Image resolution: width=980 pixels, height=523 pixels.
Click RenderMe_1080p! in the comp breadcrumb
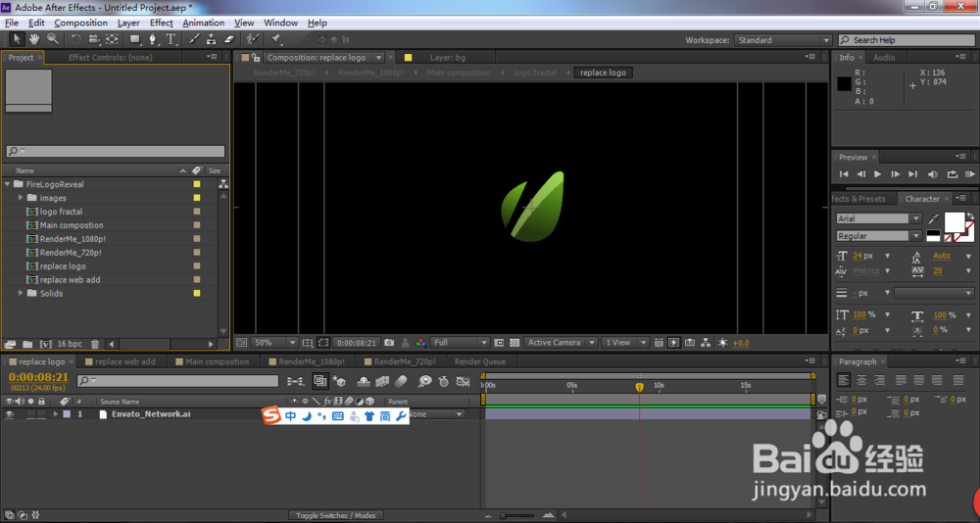tap(370, 72)
